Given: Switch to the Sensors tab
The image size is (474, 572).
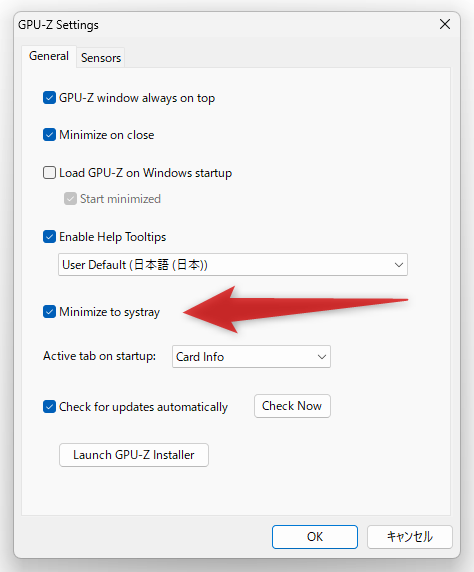Looking at the screenshot, I should click(101, 58).
